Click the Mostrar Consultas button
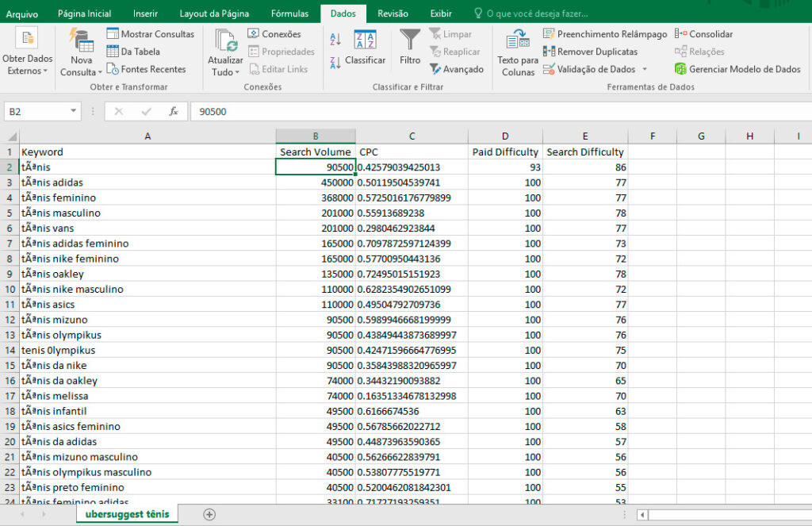Viewport: 812px width, 526px height. 150,33
